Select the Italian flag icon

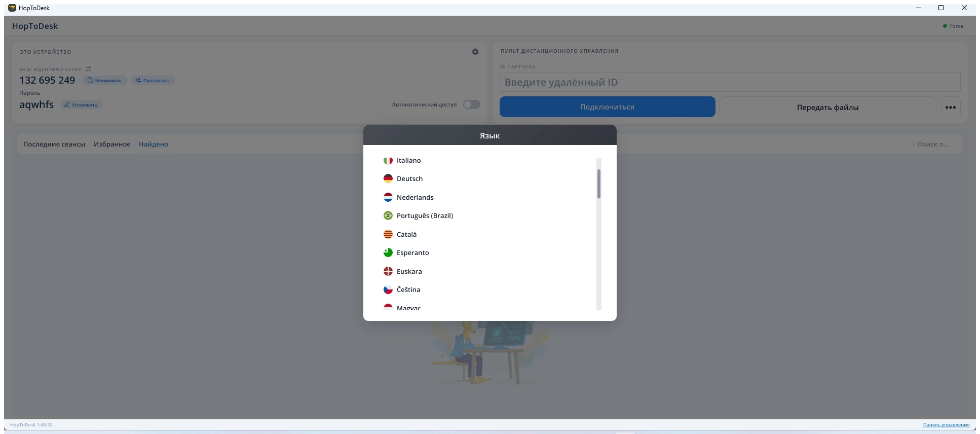click(388, 160)
